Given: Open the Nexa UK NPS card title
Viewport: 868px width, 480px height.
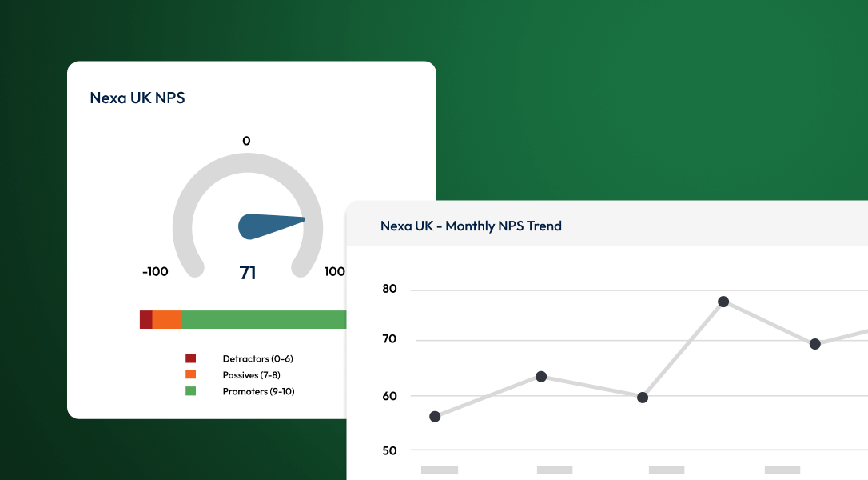Looking at the screenshot, I should 137,97.
